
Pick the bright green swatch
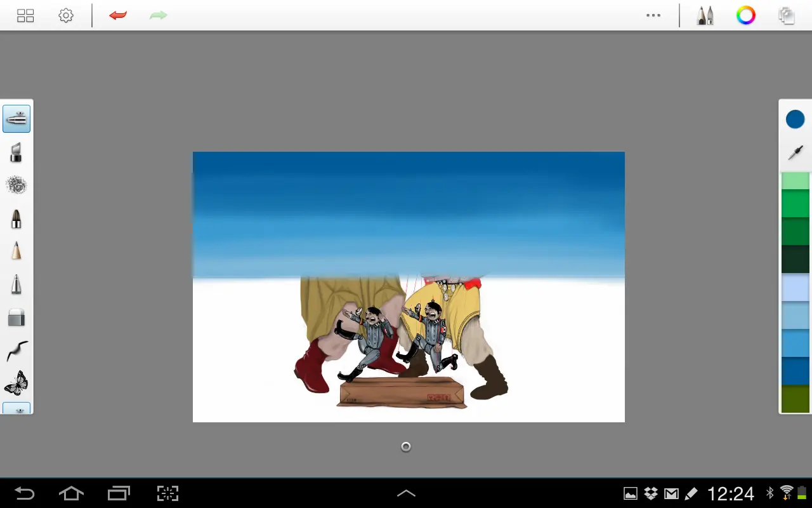(x=796, y=204)
